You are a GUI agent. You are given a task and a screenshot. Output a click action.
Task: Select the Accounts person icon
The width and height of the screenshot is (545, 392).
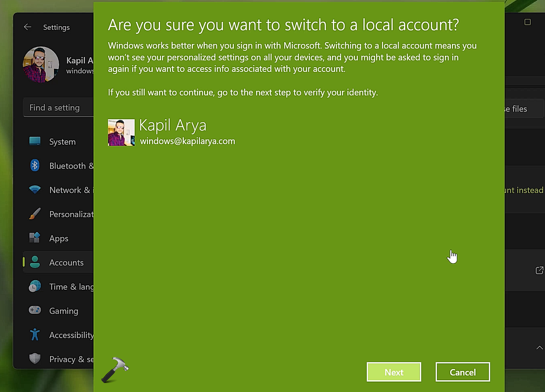[35, 262]
